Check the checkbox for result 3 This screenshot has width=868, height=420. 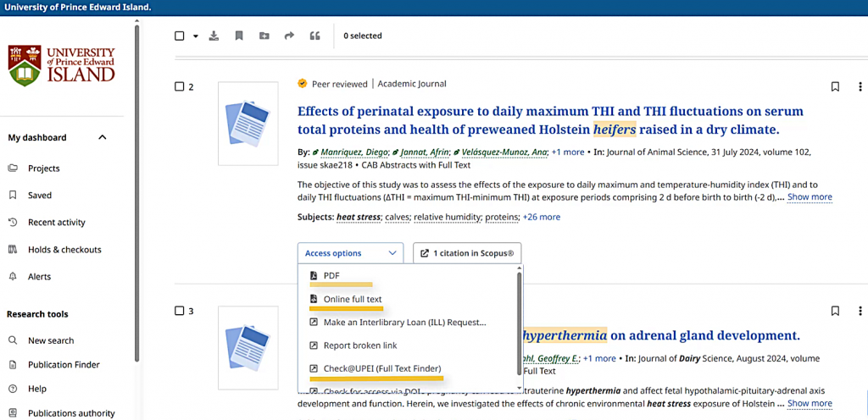[x=179, y=311]
